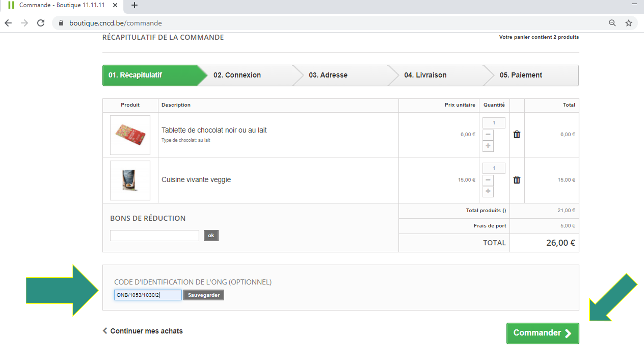This screenshot has height=361, width=644.
Task: Go back using browser back arrow
Action: (x=8, y=23)
